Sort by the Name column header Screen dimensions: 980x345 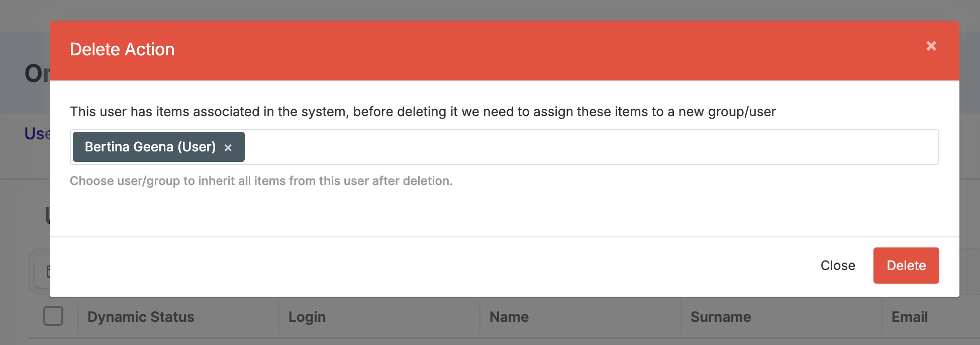click(509, 317)
